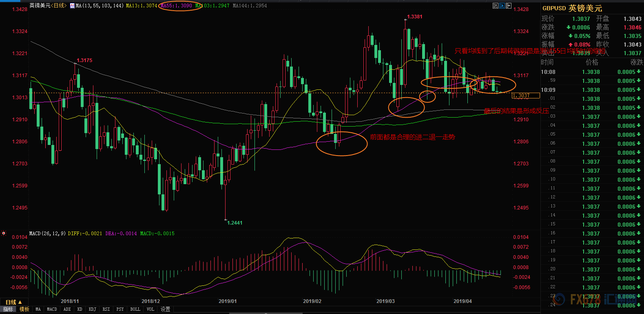Click the blue highlighted chart play icon
This screenshot has width=644, height=314.
(x=502, y=6)
